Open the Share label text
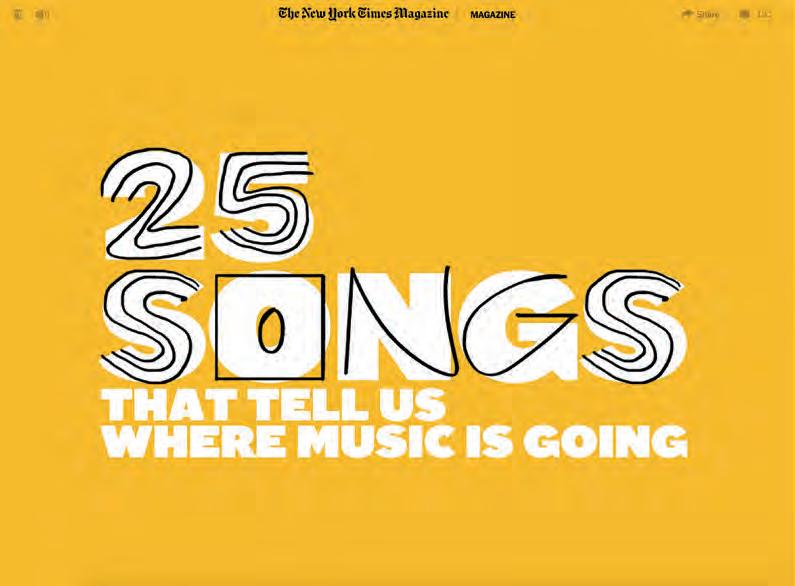Screen dimensions: 795x586 coord(708,15)
